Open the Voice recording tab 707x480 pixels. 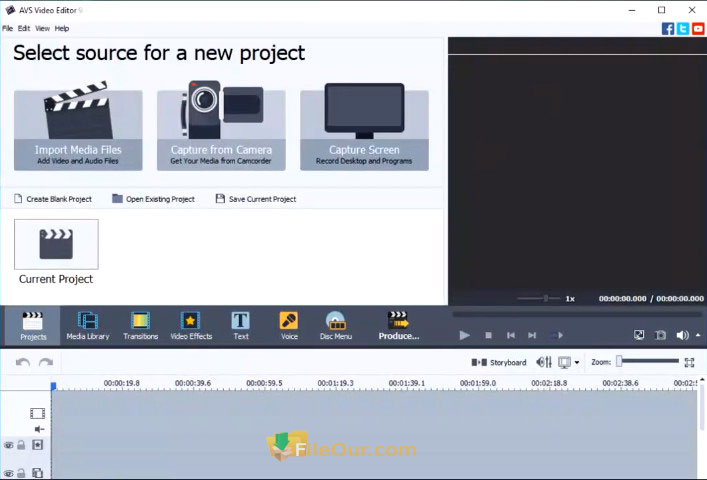point(289,326)
